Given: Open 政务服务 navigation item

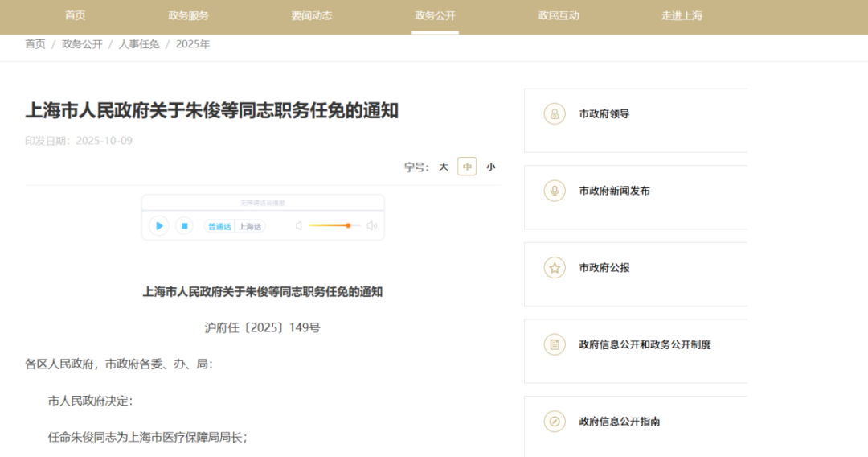Looking at the screenshot, I should tap(188, 15).
